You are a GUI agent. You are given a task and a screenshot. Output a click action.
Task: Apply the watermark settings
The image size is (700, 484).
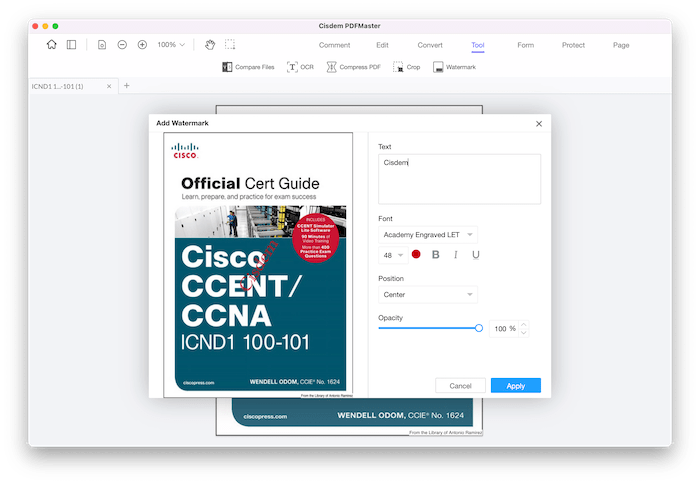516,386
